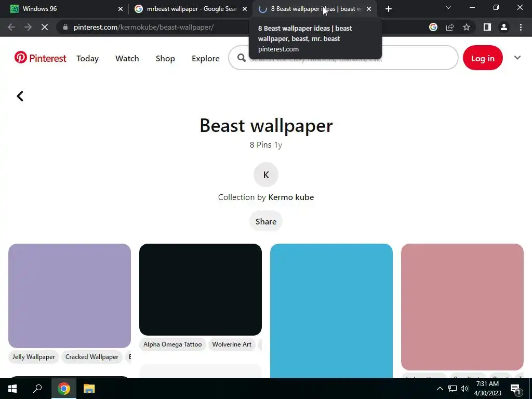Open the network tray icon
Viewport: 532px width, 399px height.
pos(453,389)
